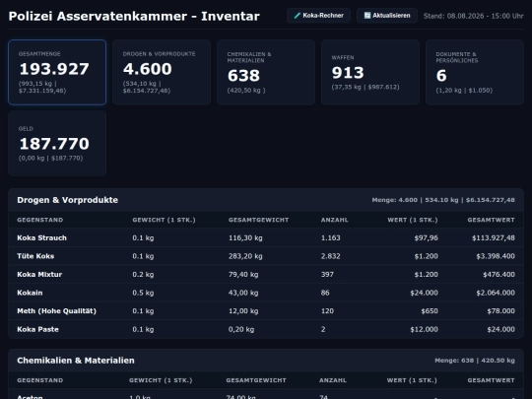Click the 283,20 kg total weight cell
532x399 pixels.
tap(245, 256)
